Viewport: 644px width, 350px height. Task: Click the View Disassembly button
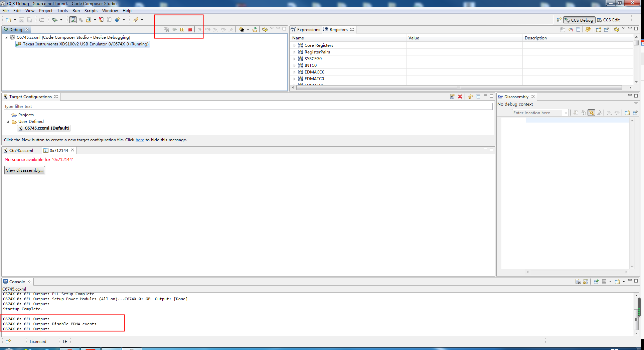[x=25, y=170]
